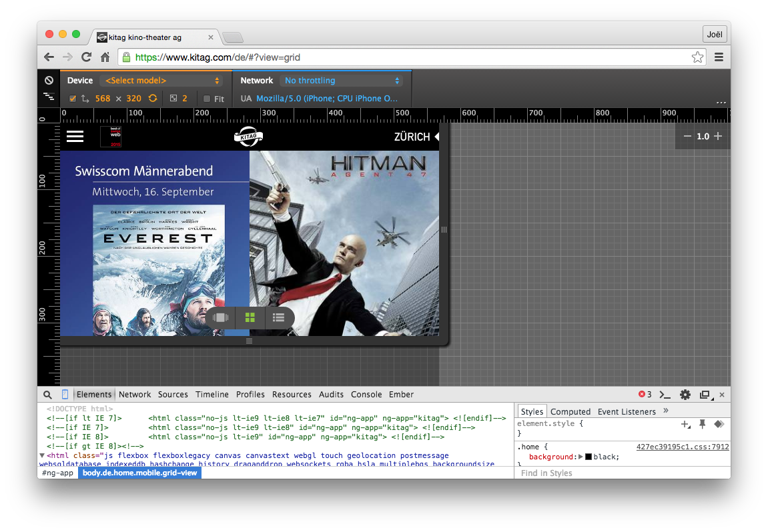Open the Profiles panel tab
Screen dimensions: 768x532
pos(250,395)
